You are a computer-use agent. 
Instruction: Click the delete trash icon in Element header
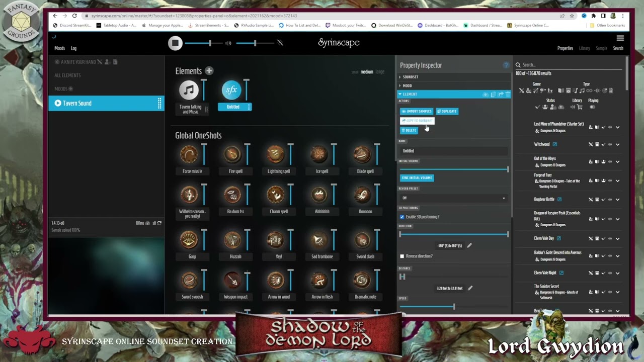click(x=508, y=94)
